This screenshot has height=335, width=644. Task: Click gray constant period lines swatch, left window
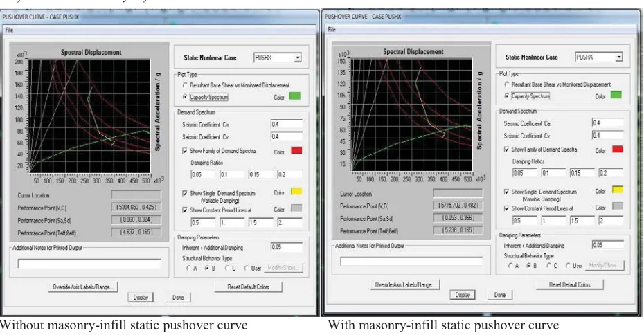pyautogui.click(x=296, y=208)
